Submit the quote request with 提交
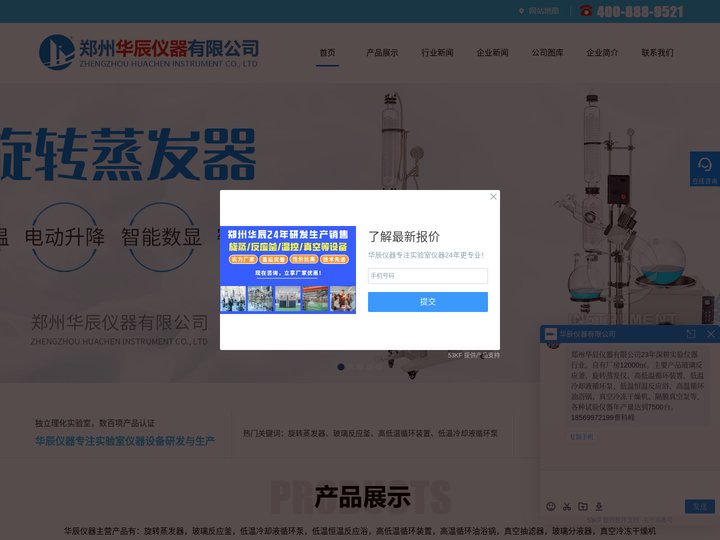 428,302
